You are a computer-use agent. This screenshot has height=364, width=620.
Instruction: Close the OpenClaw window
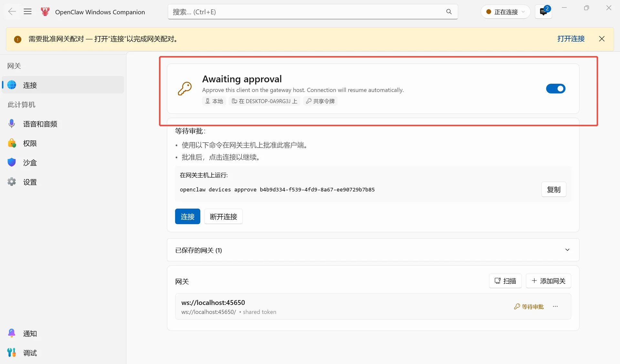pyautogui.click(x=609, y=8)
